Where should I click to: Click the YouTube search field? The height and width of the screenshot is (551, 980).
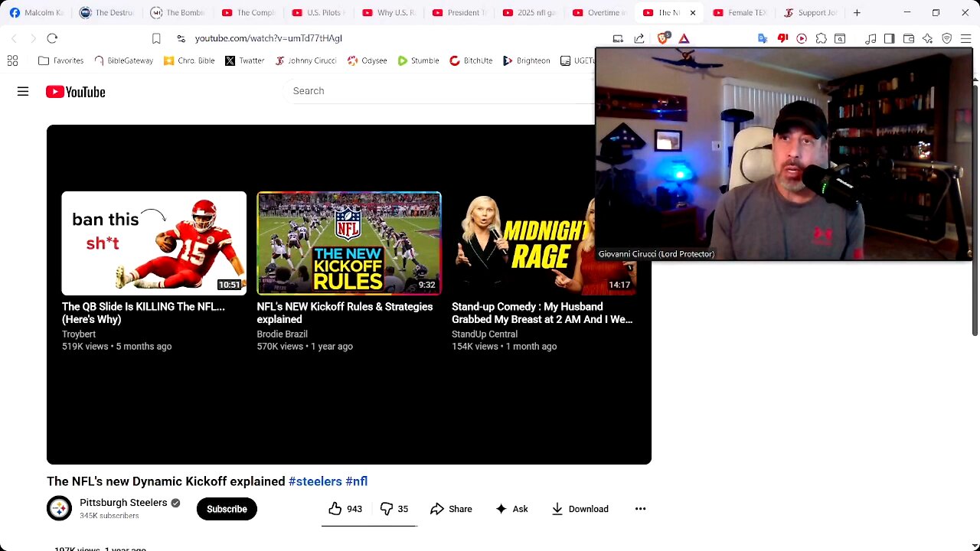pos(440,91)
